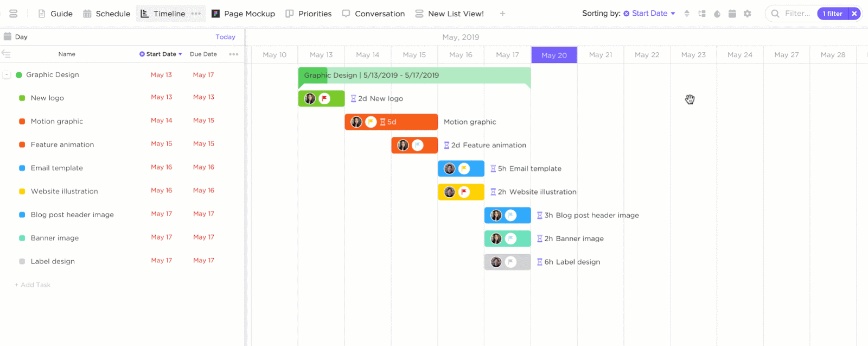Click the calendar icon next to settings gear
The height and width of the screenshot is (346, 868).
tap(732, 14)
